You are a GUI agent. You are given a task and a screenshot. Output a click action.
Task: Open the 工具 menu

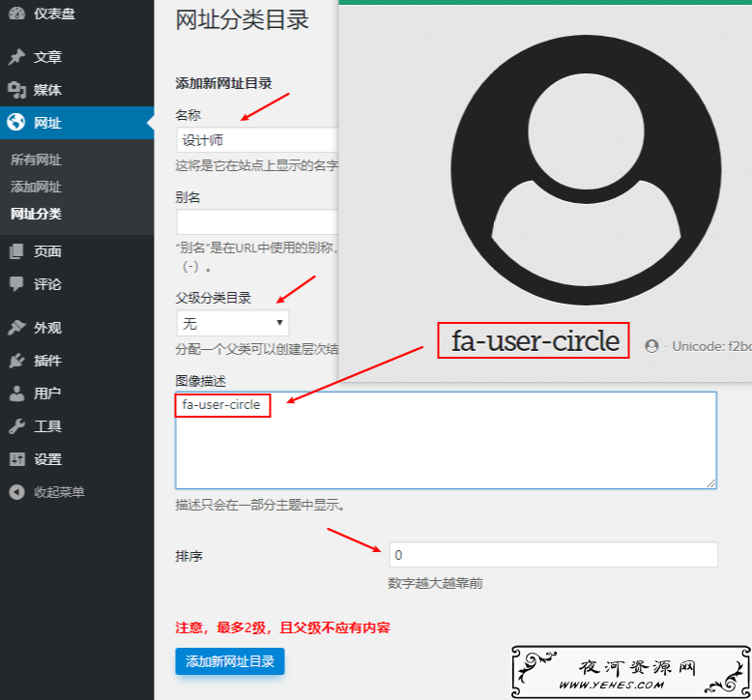[76, 426]
